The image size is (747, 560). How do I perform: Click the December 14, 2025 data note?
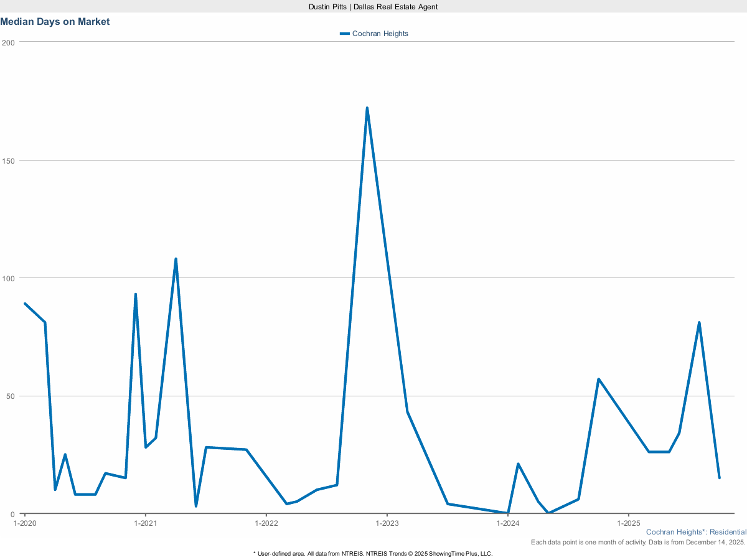coord(637,542)
